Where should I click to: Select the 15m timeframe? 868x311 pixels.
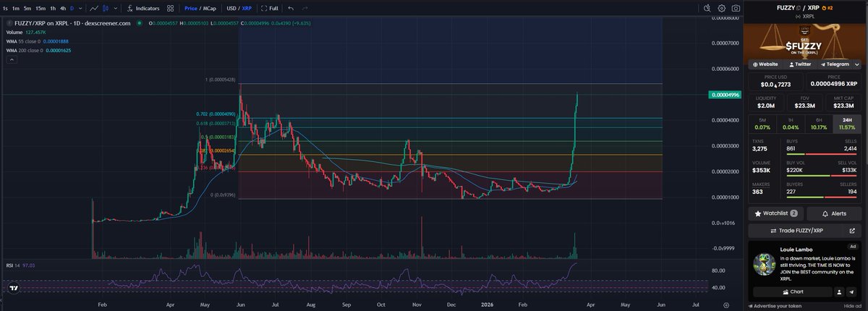tap(41, 8)
